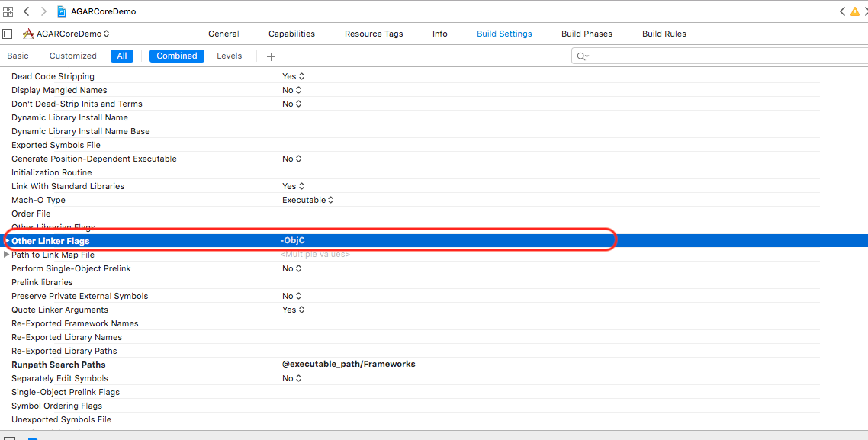Select Re-Exported Framework Names row
This screenshot has height=440, width=868.
coord(75,324)
